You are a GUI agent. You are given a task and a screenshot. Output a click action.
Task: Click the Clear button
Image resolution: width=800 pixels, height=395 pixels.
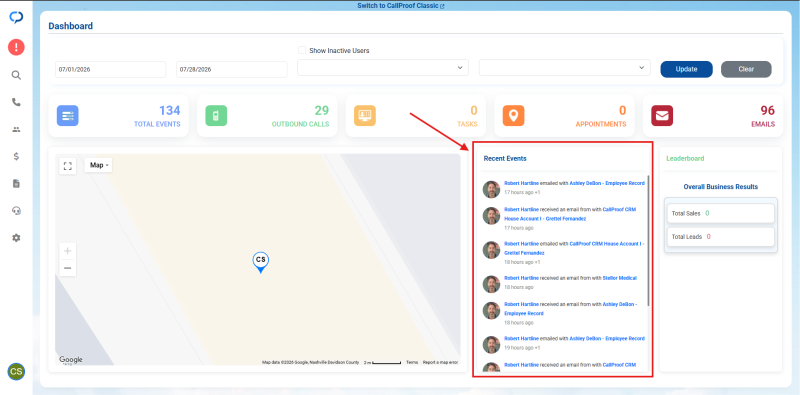[746, 69]
